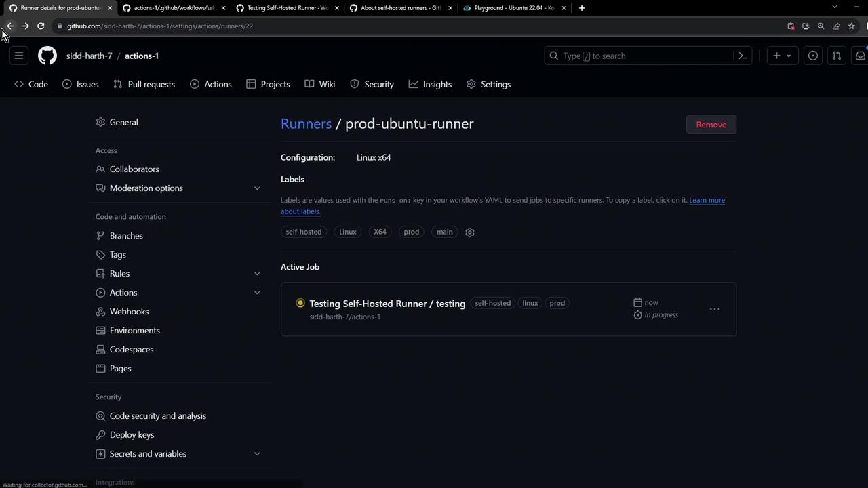Open the sidd-harth-7 owner profile link
Viewport: 868px width, 488px height.
click(89, 56)
